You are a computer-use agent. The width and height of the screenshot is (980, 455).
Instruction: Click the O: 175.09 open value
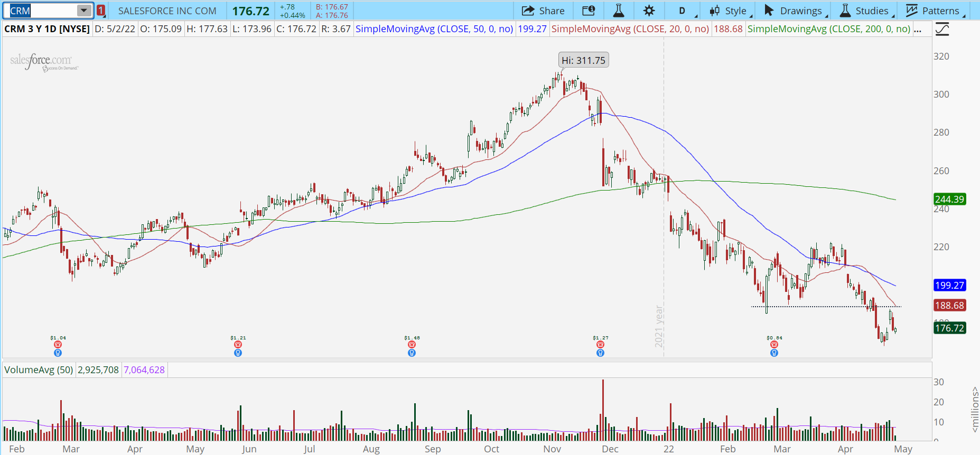[x=161, y=29]
